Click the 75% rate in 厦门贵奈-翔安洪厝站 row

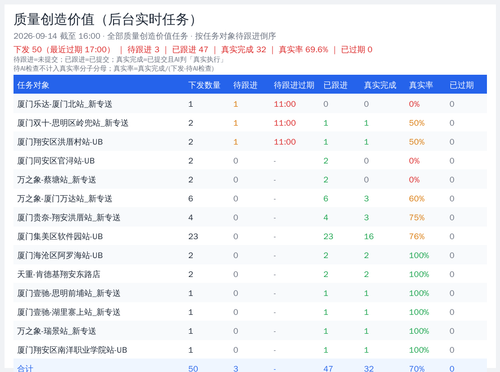[417, 218]
